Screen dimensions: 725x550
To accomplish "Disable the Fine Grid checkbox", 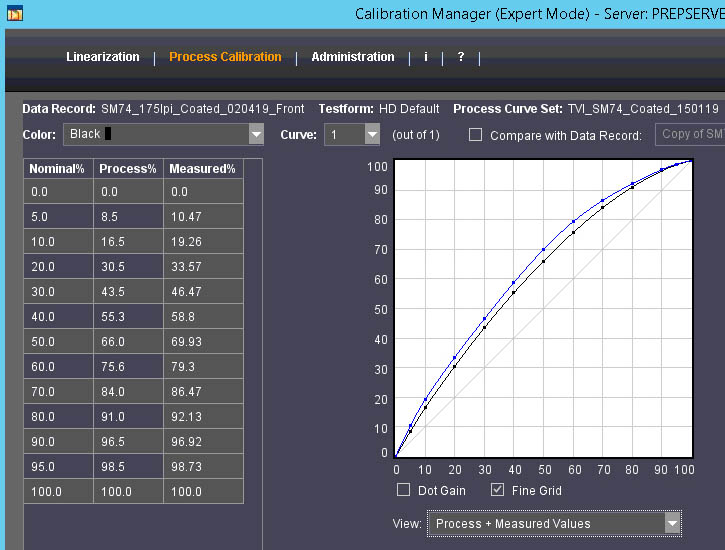I will 498,490.
